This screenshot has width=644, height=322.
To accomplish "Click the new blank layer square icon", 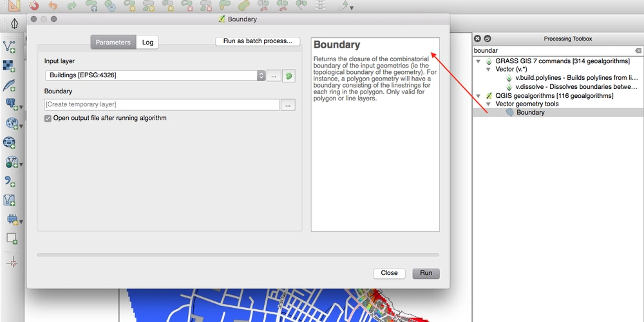I will coord(12,239).
